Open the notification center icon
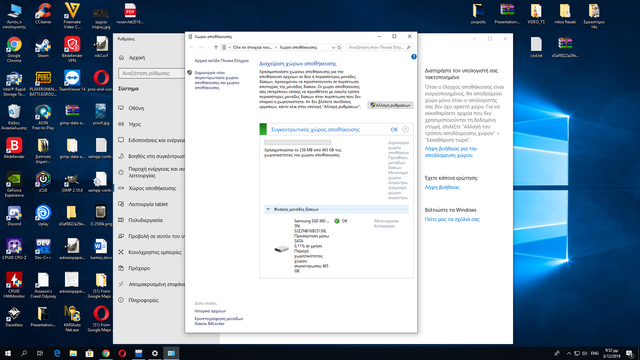Screen dimensions: 640x360 pos(630,353)
